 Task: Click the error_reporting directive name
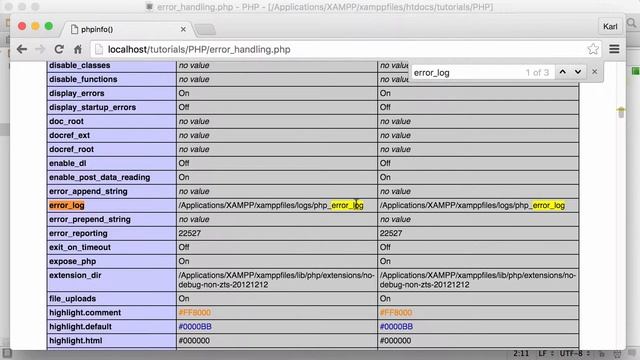(x=78, y=233)
